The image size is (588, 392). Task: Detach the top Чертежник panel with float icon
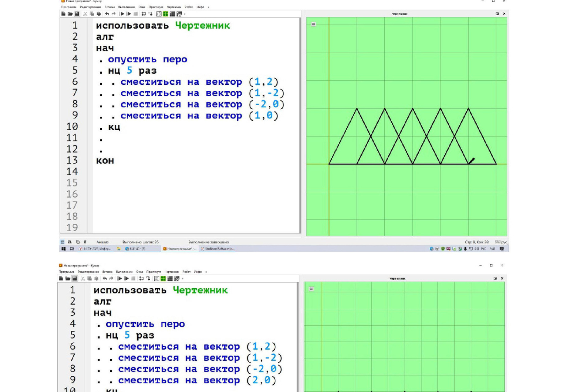coord(497,14)
